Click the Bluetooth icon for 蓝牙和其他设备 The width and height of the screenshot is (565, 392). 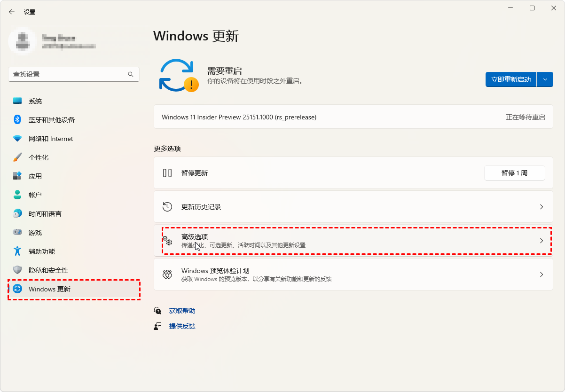[17, 120]
